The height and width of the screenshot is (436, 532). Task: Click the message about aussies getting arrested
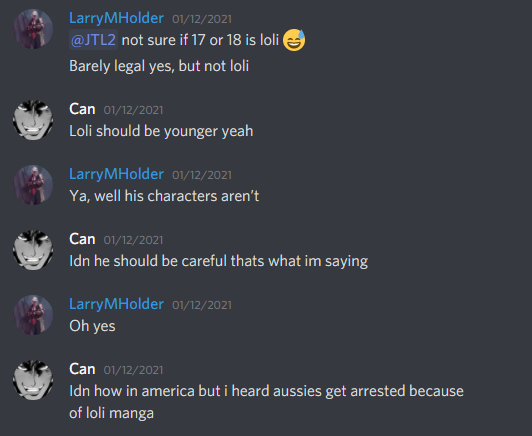266,402
